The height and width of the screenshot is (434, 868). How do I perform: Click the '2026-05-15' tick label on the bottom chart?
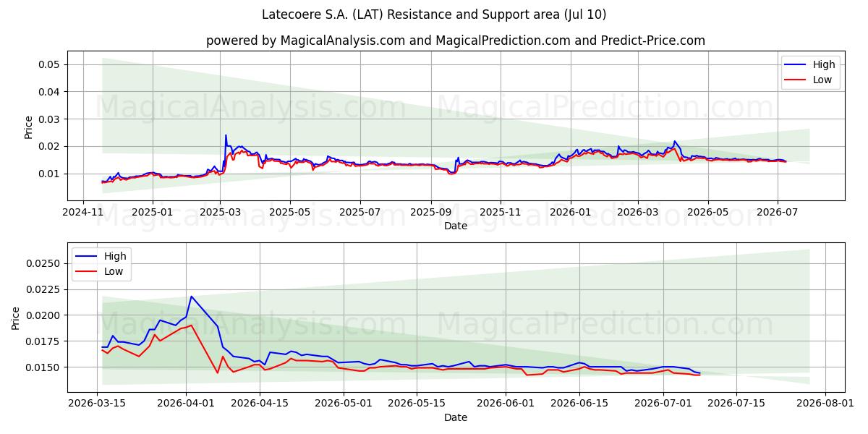pos(417,404)
